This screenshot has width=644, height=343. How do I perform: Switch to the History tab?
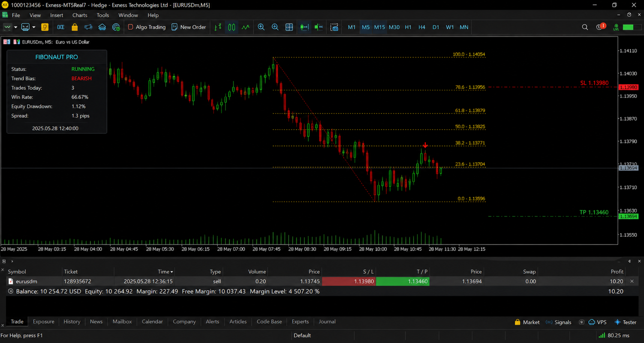point(72,322)
